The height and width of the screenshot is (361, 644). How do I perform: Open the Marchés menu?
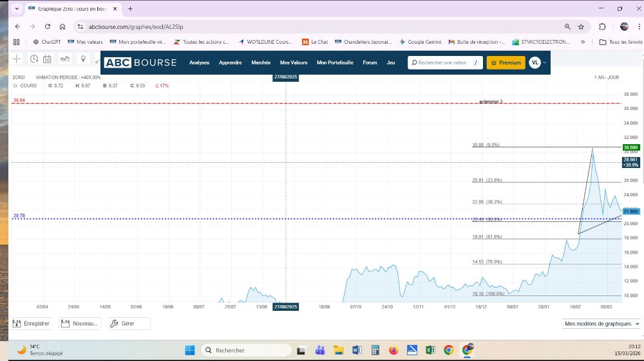(261, 62)
